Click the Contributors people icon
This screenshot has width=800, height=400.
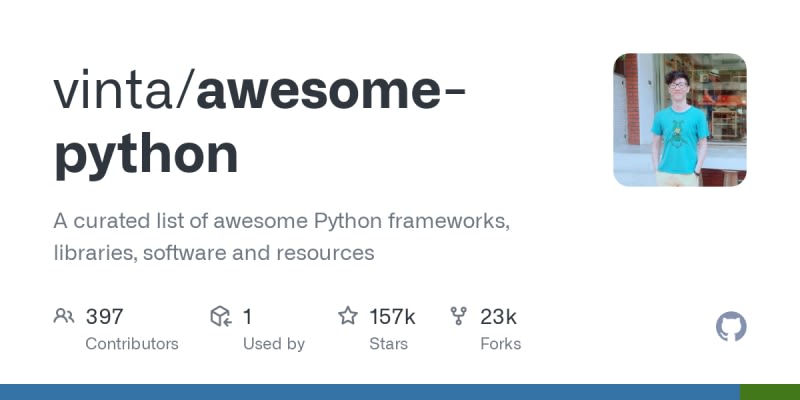64,316
